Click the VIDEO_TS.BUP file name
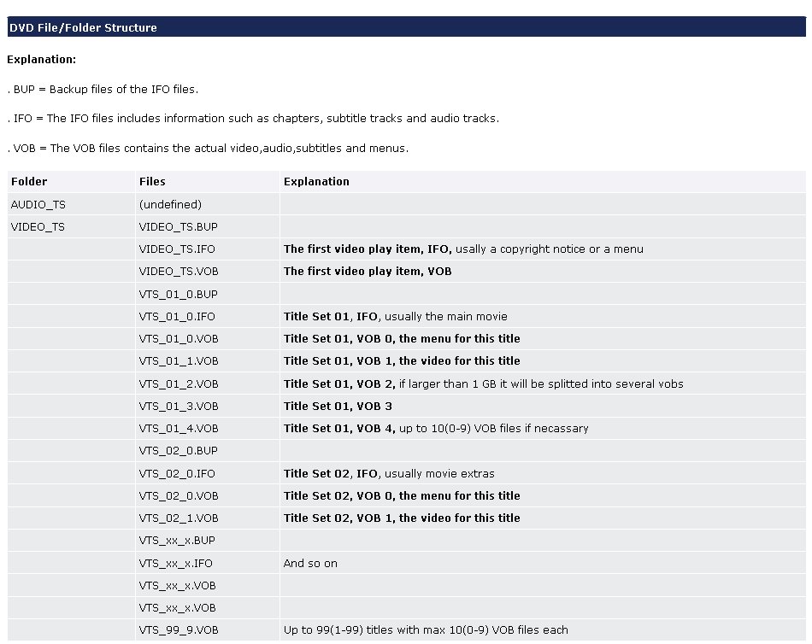The width and height of the screenshot is (812, 644). pyautogui.click(x=178, y=226)
